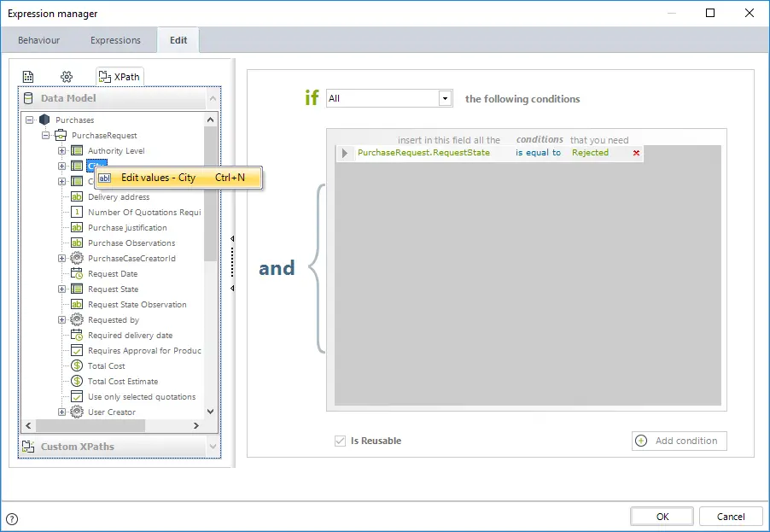Select the Delivery address tree item
770x532 pixels.
(119, 197)
